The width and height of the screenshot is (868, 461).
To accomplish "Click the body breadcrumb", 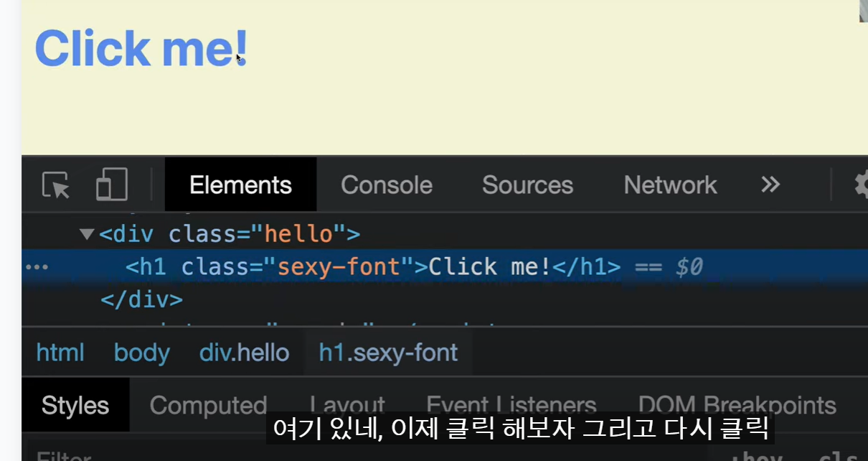I will point(142,353).
